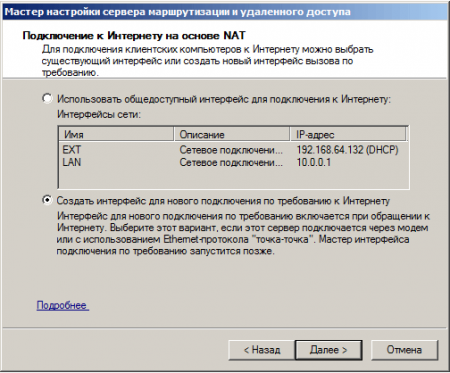Viewport: 450px width, 373px height.
Task: Select the EXT interface in the list
Action: (x=72, y=150)
